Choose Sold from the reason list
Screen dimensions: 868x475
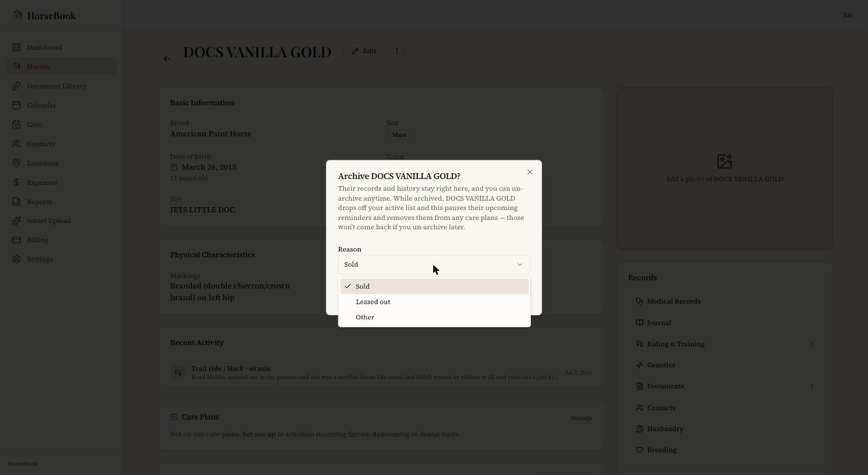pos(434,286)
